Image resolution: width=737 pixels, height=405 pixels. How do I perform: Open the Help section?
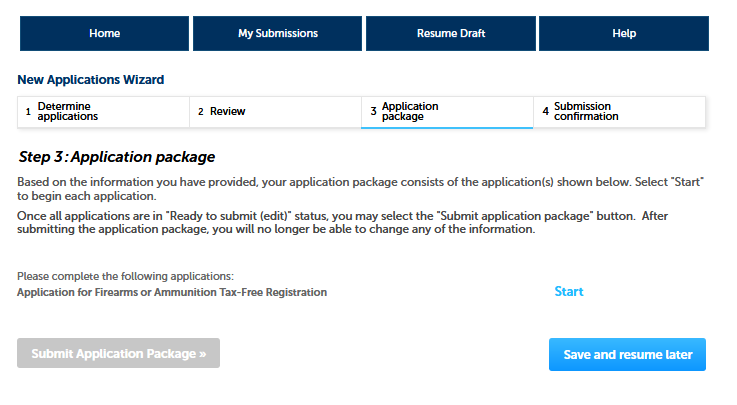[623, 33]
